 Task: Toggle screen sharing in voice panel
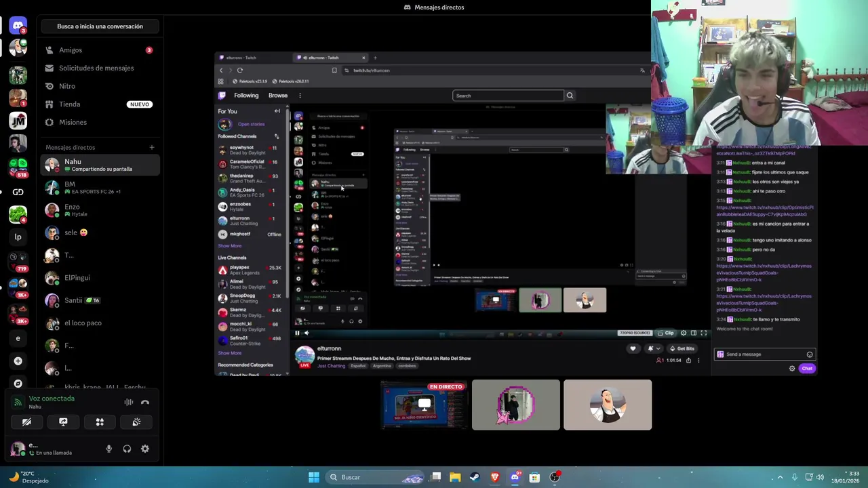(x=63, y=422)
